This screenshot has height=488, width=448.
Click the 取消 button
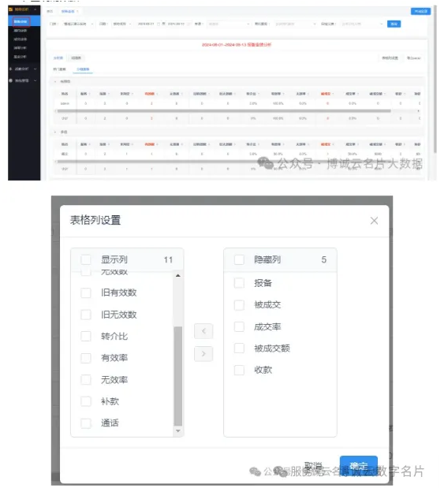point(312,466)
